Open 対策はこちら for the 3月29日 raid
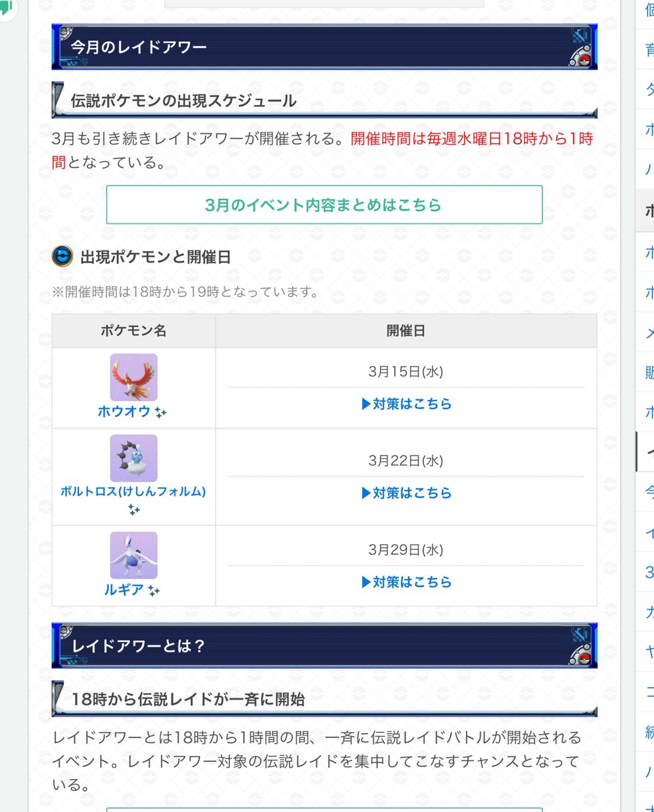 pyautogui.click(x=406, y=582)
